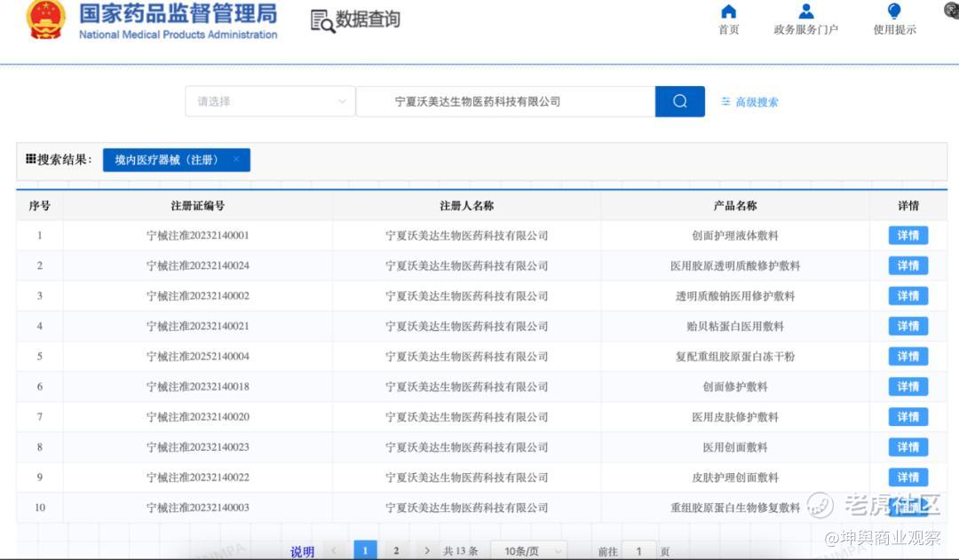
Task: Go to page 2 of results
Action: coord(396,551)
